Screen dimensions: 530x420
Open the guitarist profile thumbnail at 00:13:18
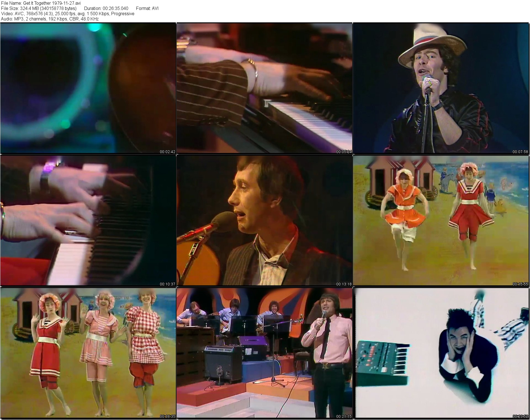[x=264, y=220]
